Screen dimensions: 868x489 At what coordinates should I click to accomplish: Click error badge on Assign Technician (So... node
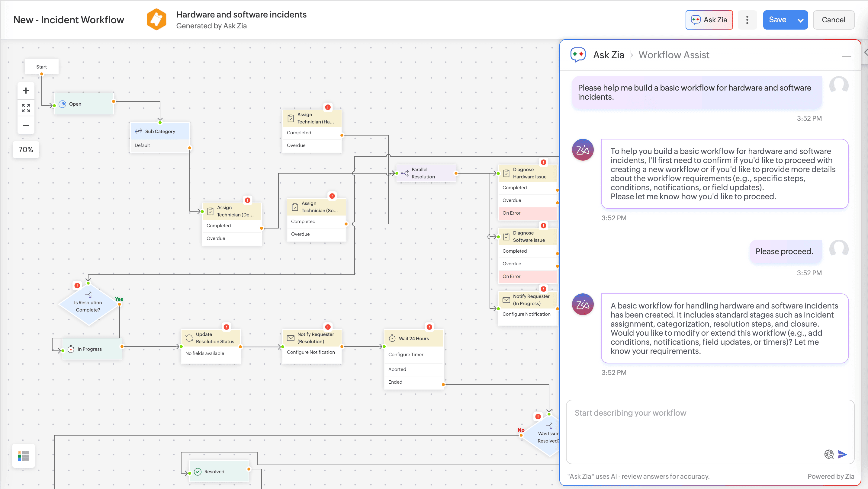332,196
